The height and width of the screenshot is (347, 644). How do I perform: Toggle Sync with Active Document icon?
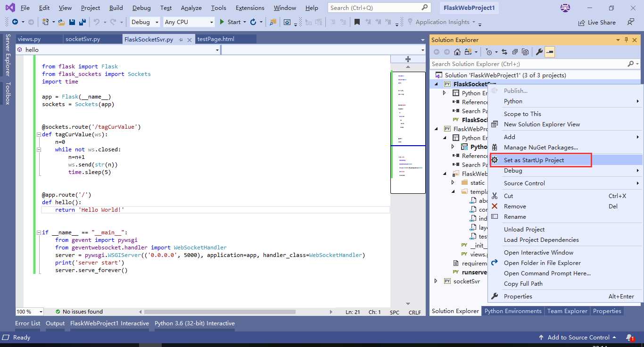click(x=504, y=52)
